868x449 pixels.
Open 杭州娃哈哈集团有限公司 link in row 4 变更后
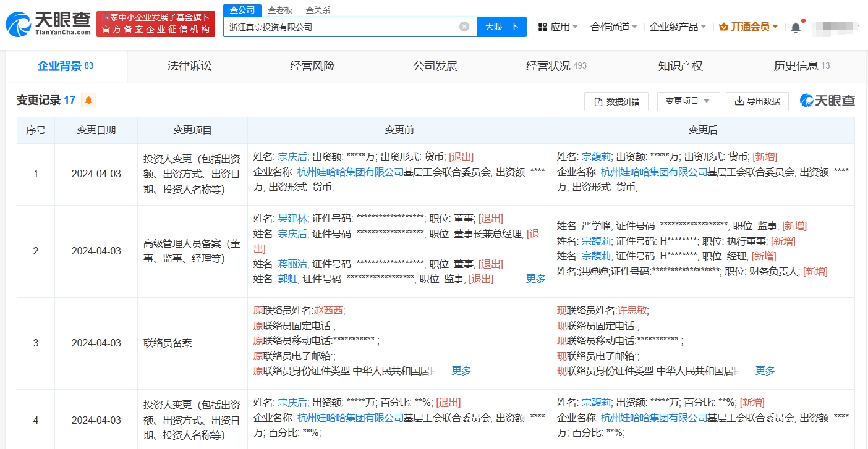point(654,418)
